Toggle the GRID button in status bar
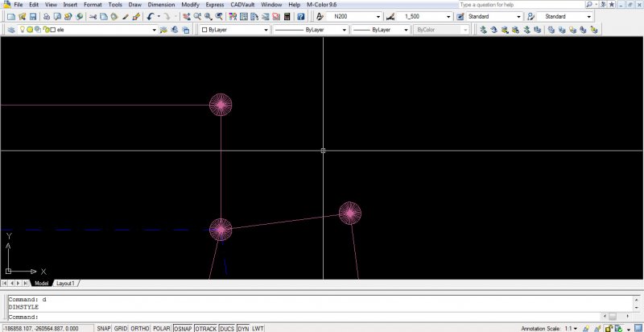 (x=121, y=328)
